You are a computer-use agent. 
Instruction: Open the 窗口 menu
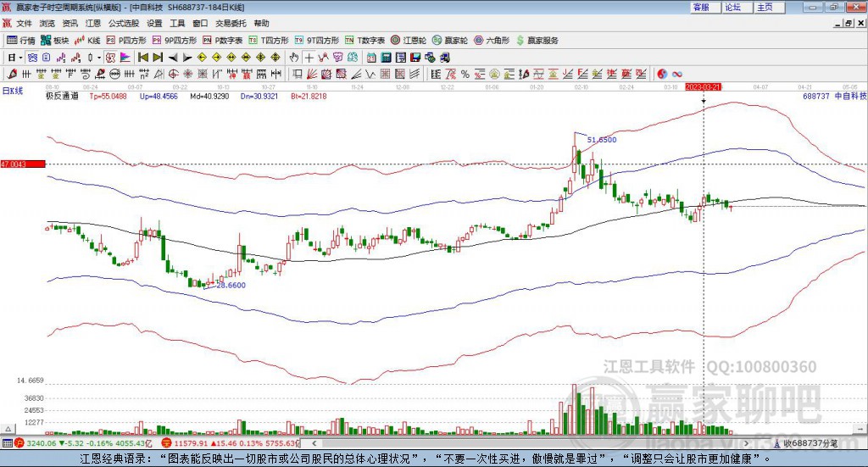(x=200, y=23)
